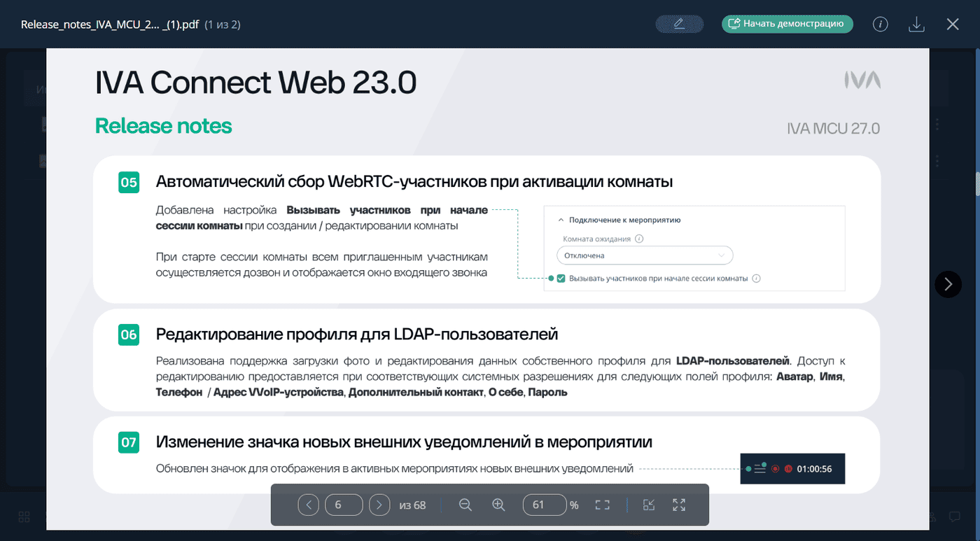Image resolution: width=980 pixels, height=541 pixels.
Task: Click section number badge 05
Action: tap(129, 183)
